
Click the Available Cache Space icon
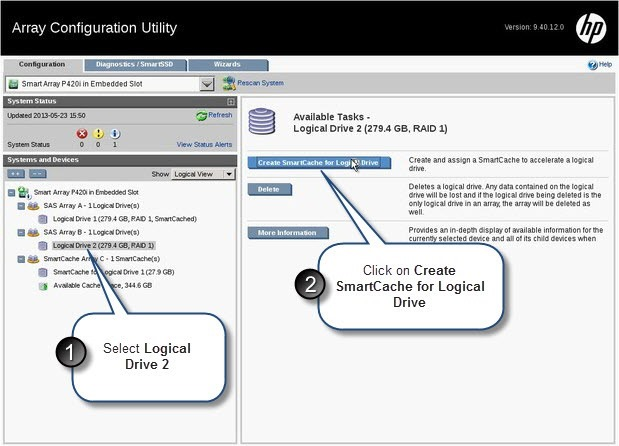pos(43,286)
